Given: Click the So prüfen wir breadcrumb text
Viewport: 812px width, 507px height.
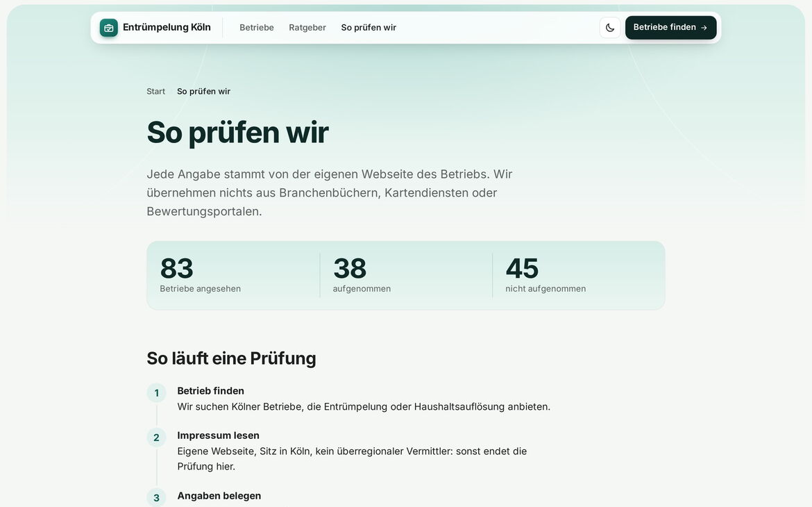Looking at the screenshot, I should point(203,91).
